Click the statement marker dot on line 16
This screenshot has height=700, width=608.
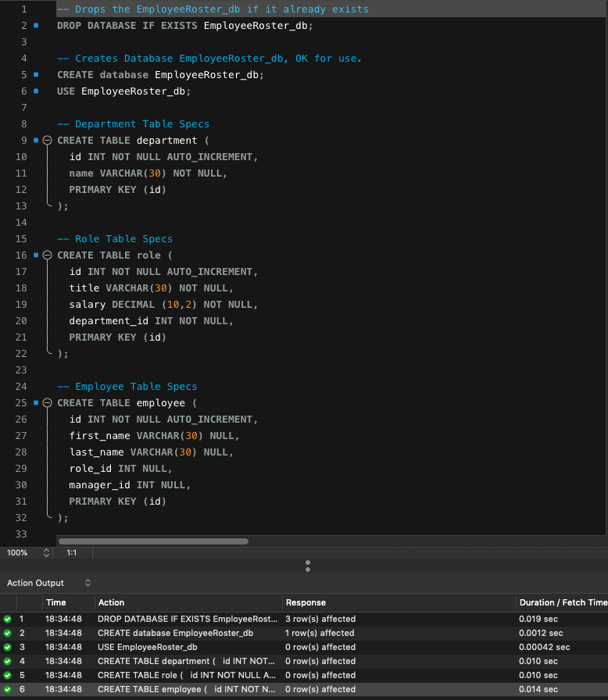[x=36, y=255]
